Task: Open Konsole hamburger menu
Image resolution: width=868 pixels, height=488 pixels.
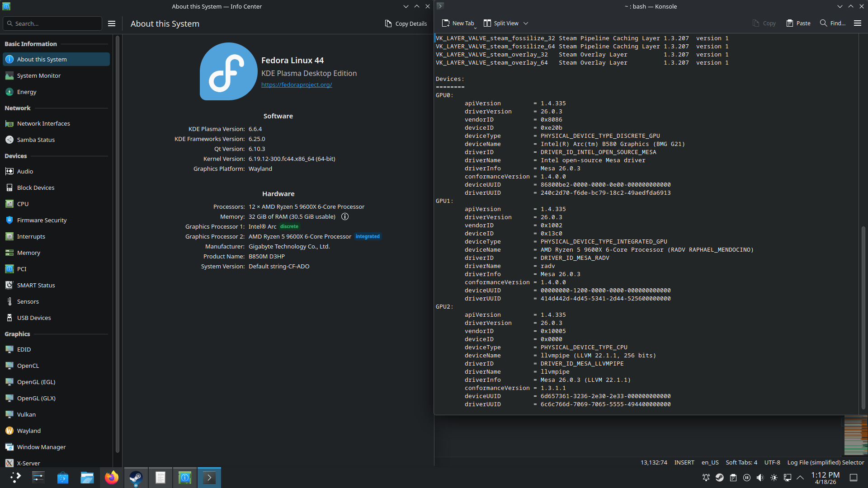Action: pyautogui.click(x=857, y=23)
